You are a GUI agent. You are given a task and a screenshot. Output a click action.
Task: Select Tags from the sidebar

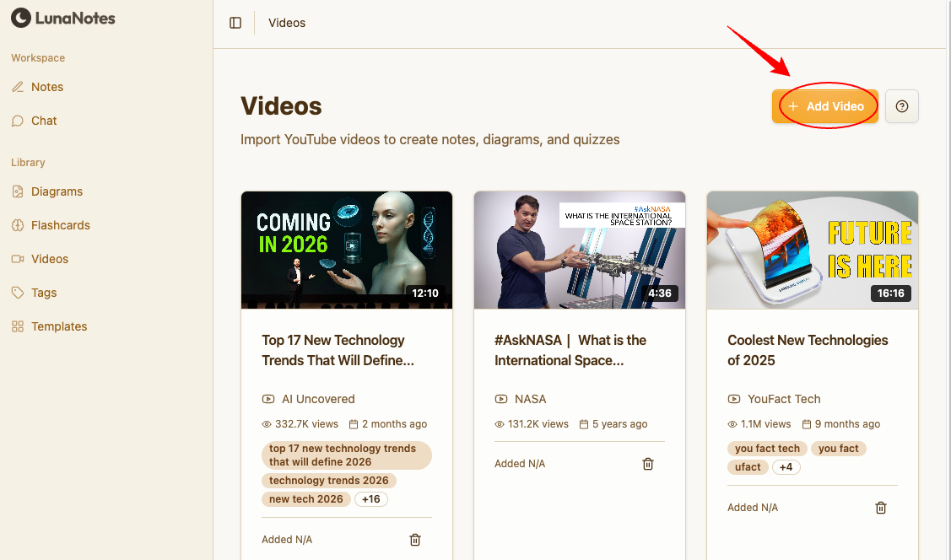[x=44, y=293]
